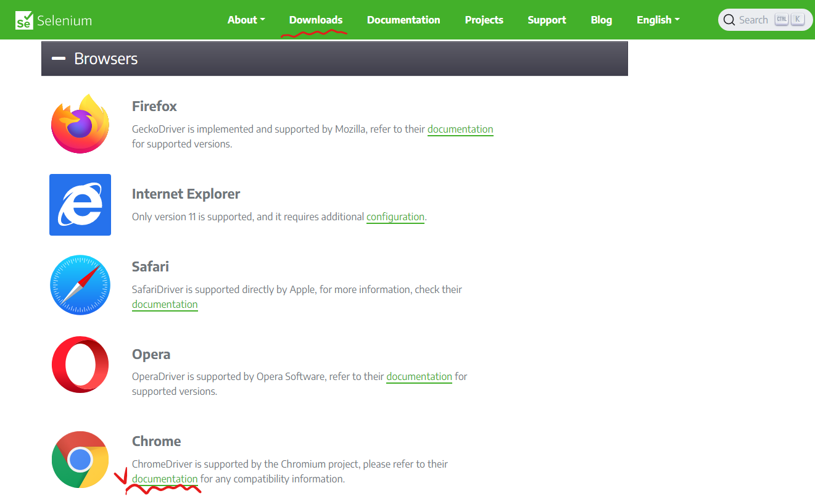Click the Internet Explorer logo
Screen dimensions: 815x504
click(x=80, y=205)
